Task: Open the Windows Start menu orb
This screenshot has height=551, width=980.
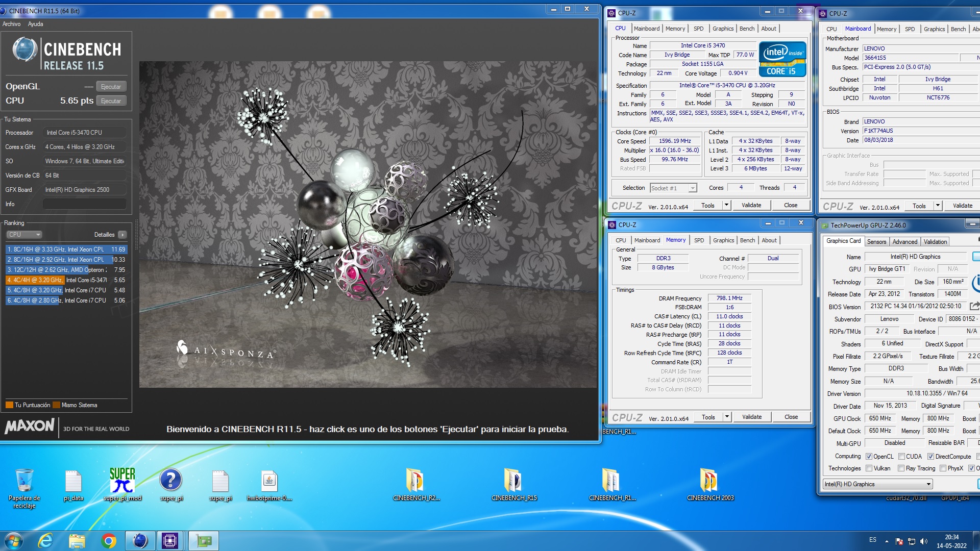Action: (x=14, y=541)
